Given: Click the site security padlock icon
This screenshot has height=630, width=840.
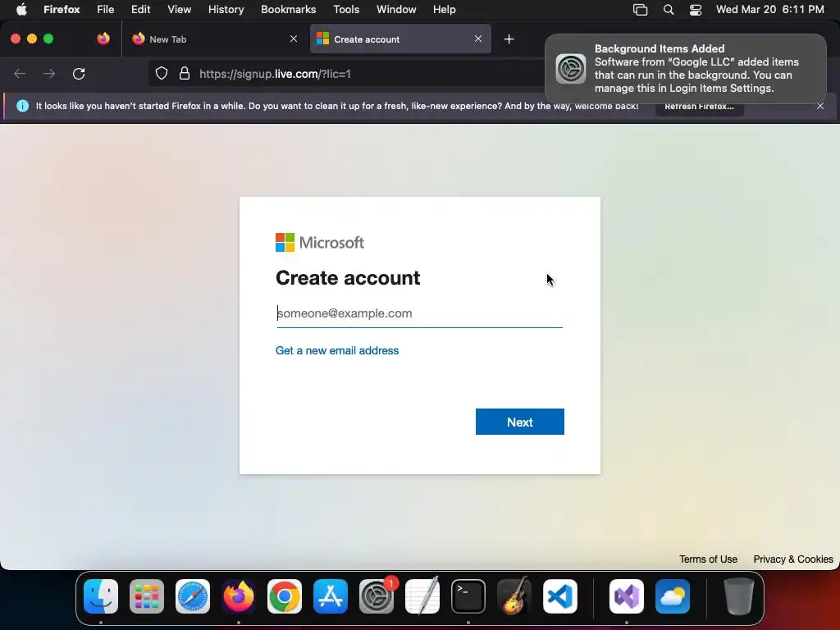Looking at the screenshot, I should (185, 74).
